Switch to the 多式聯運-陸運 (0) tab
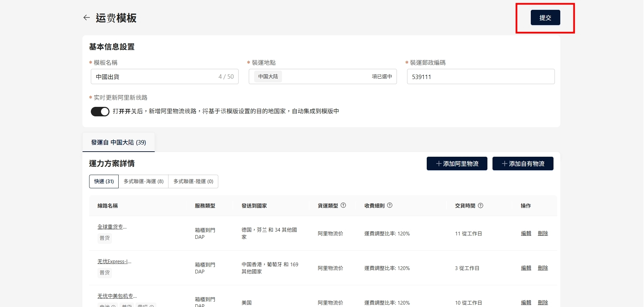 (193, 181)
